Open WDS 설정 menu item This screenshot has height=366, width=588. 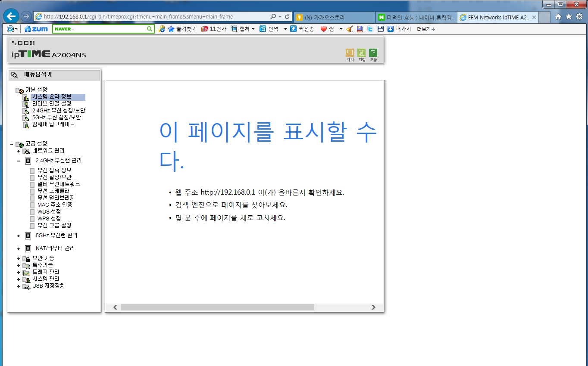click(49, 211)
